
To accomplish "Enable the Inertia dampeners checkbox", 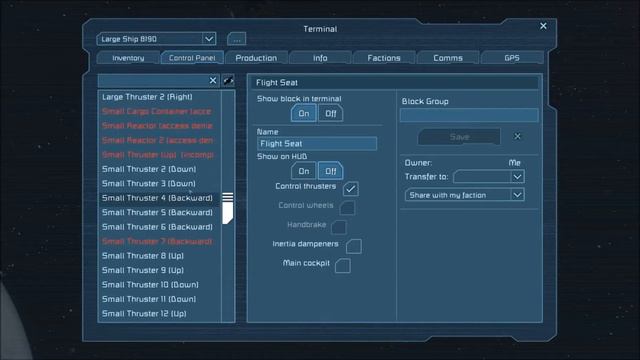I will [x=353, y=246].
